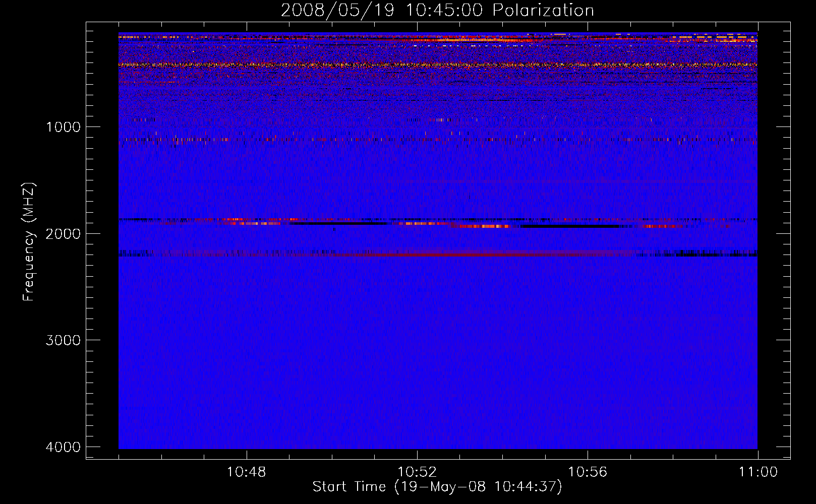Click the 10:56 time tick label
The width and height of the screenshot is (816, 504).
(588, 472)
